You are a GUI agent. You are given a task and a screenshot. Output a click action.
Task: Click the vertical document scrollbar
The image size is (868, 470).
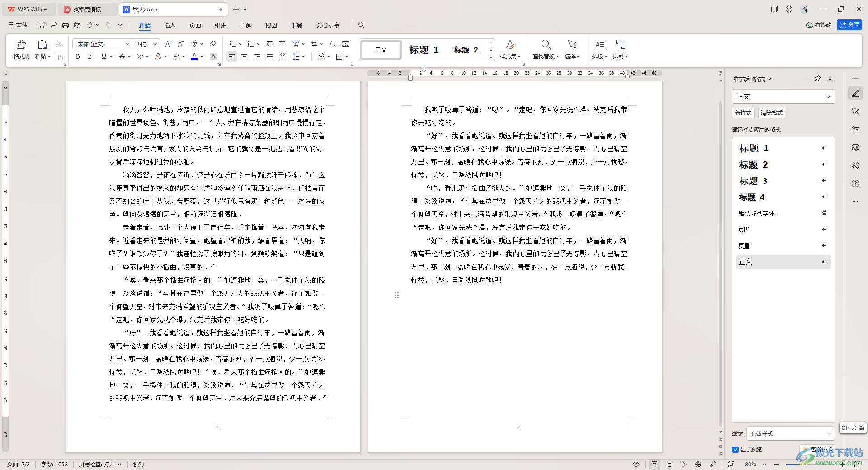[x=721, y=264]
